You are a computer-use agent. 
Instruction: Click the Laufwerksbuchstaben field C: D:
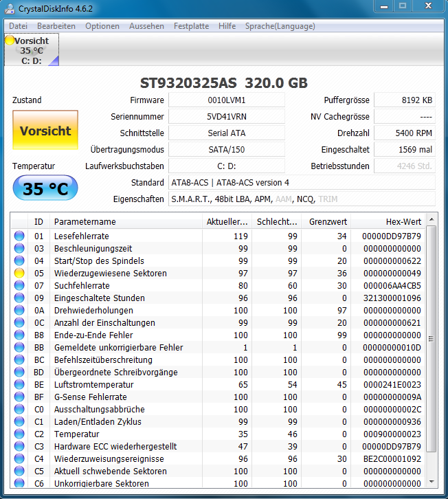pyautogui.click(x=227, y=166)
